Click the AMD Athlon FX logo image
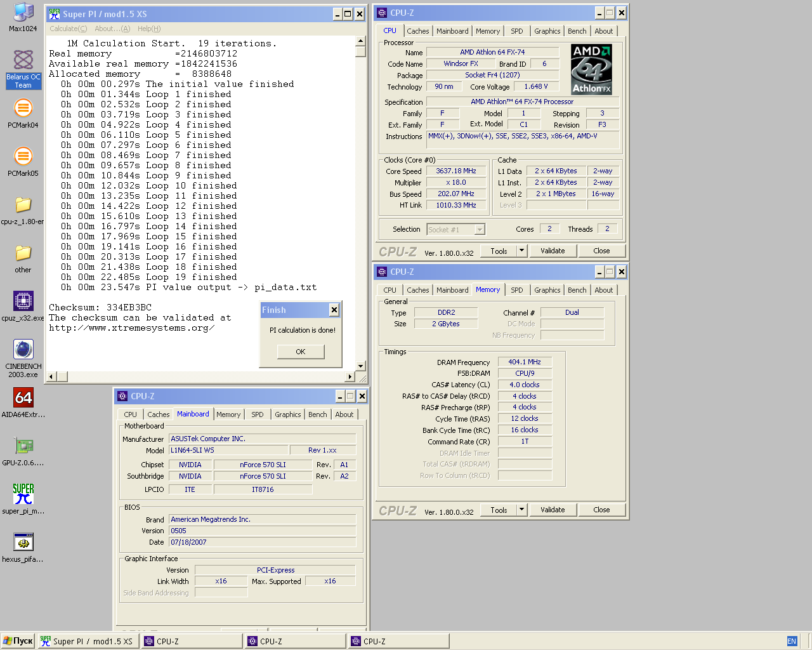Screen dimensions: 812x650 [591, 70]
